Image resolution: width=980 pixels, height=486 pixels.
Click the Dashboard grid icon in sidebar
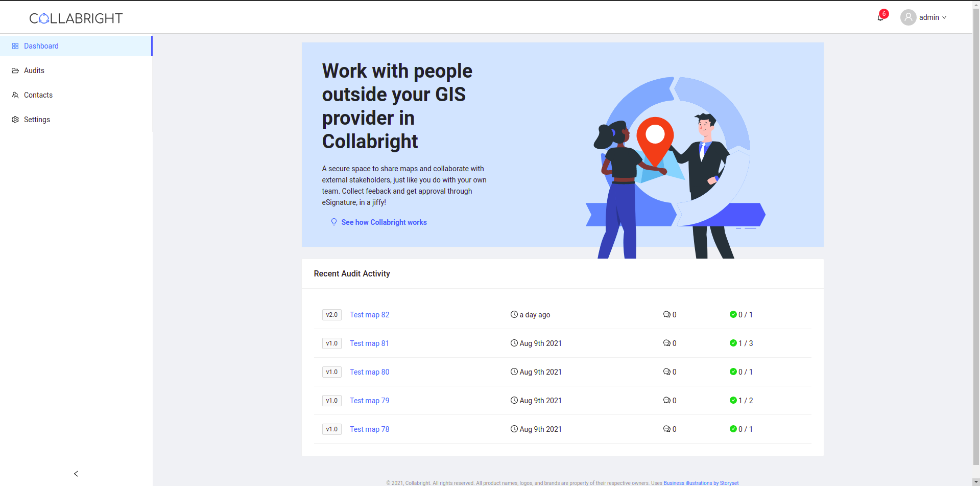[15, 46]
